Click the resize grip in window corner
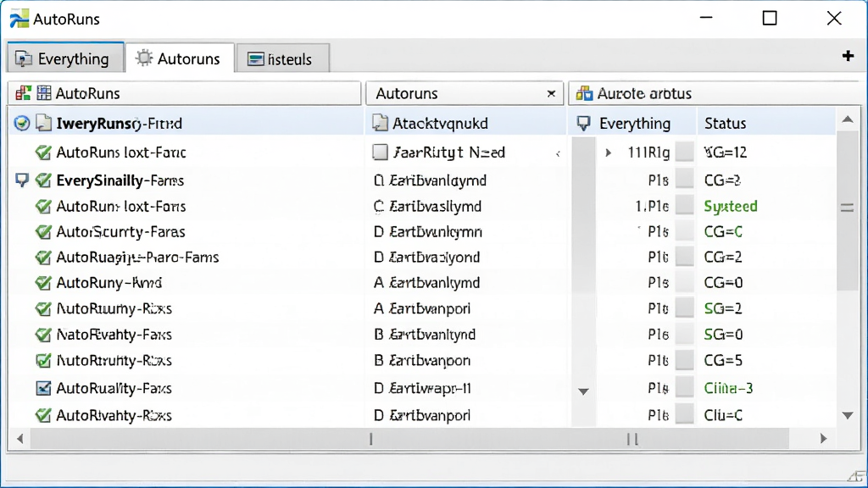This screenshot has height=488, width=868. (858, 477)
